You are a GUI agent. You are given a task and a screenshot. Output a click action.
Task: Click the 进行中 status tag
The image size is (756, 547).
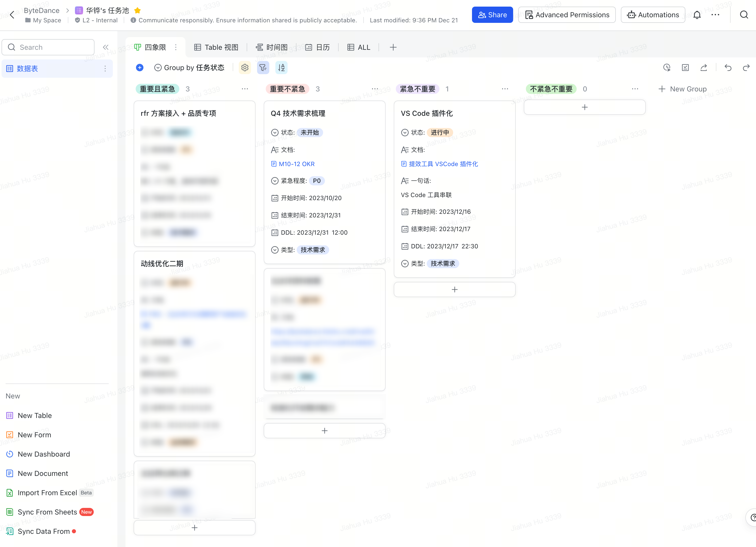[x=440, y=133]
